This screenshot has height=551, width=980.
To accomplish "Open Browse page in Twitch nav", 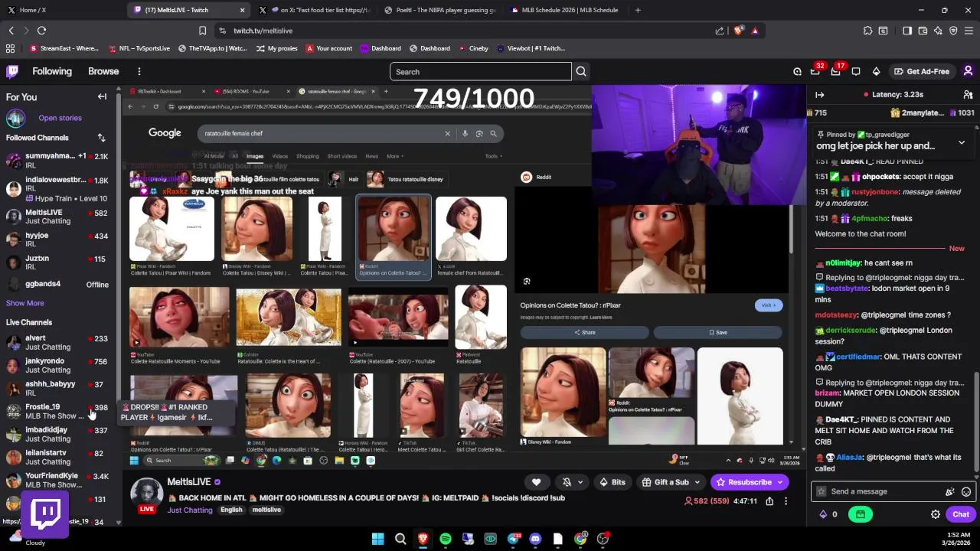I will [103, 71].
